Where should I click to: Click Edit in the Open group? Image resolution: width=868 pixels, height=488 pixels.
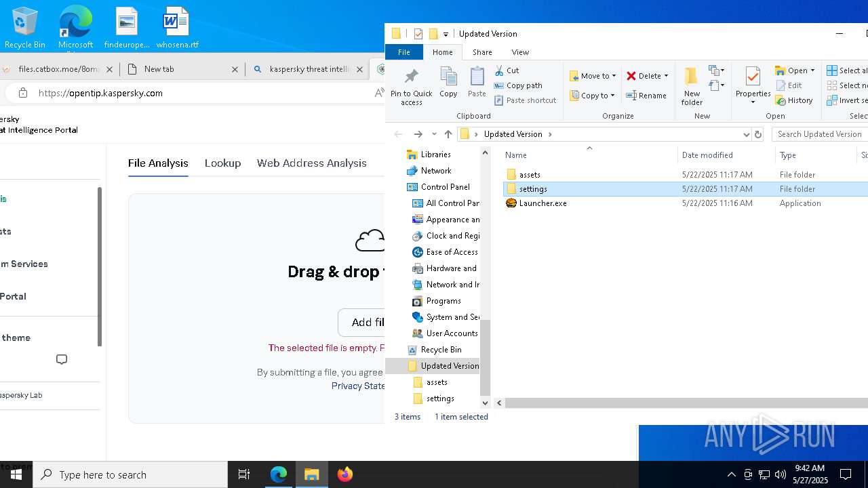789,85
